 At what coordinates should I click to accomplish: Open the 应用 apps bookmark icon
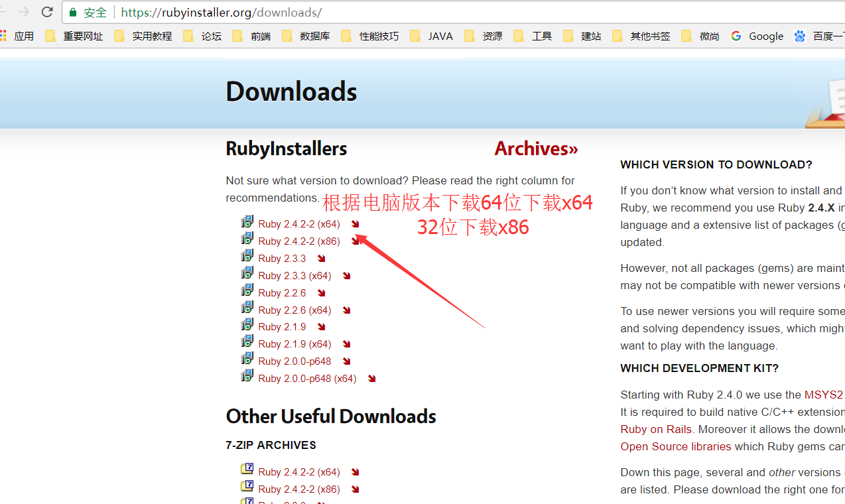click(18, 36)
